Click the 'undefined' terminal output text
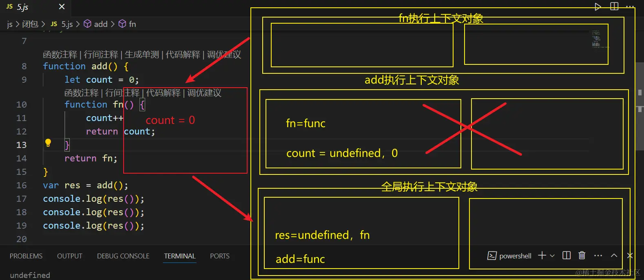644x280 pixels. click(x=30, y=275)
